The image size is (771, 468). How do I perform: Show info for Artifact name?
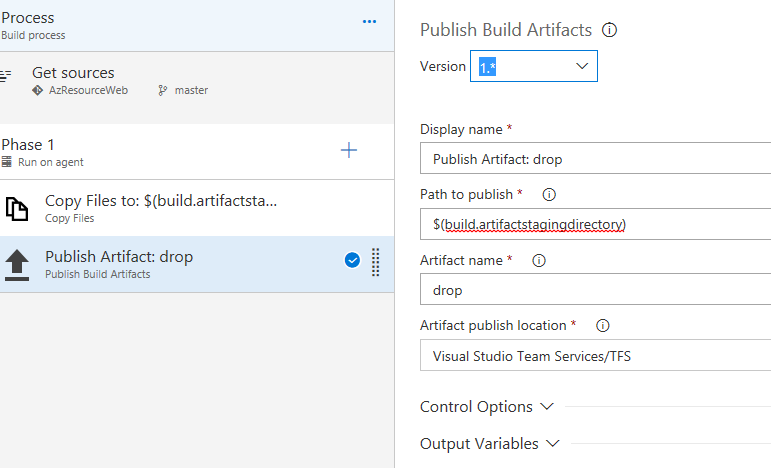[539, 260]
